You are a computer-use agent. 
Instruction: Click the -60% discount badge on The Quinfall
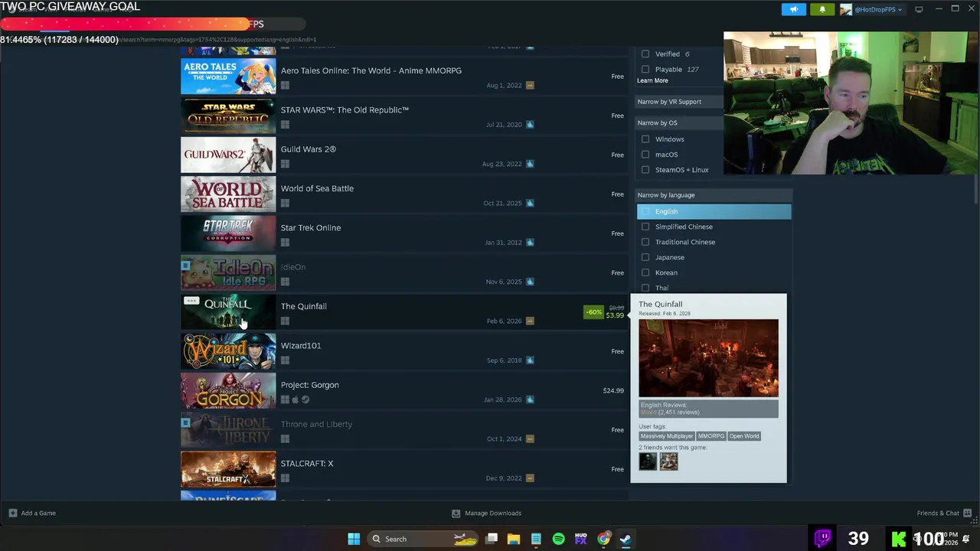pos(593,312)
